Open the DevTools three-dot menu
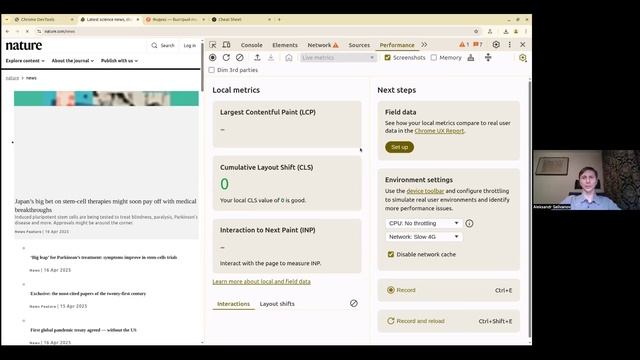The width and height of the screenshot is (640, 360). click(509, 44)
